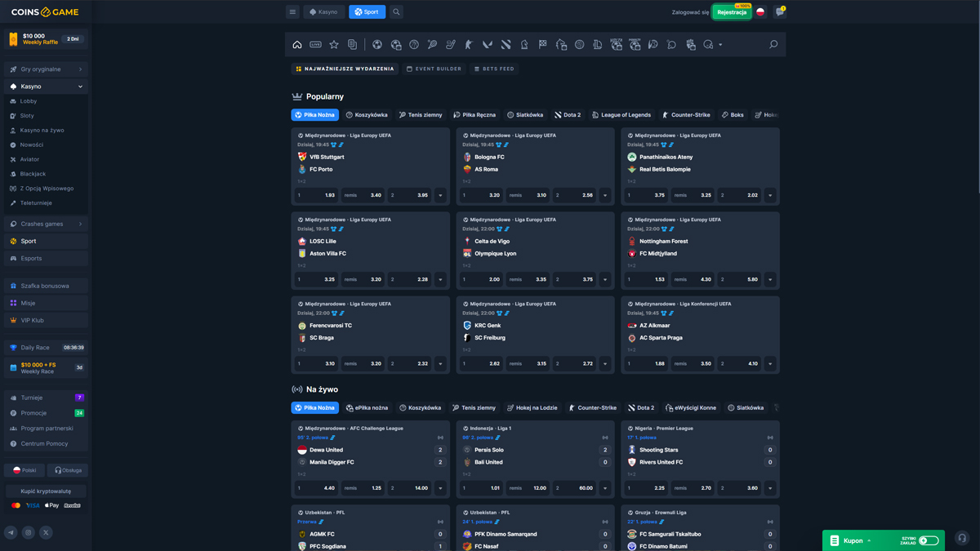Click the Kupić kryptowalutę button
Screen dimensions: 980x551
click(x=46, y=491)
